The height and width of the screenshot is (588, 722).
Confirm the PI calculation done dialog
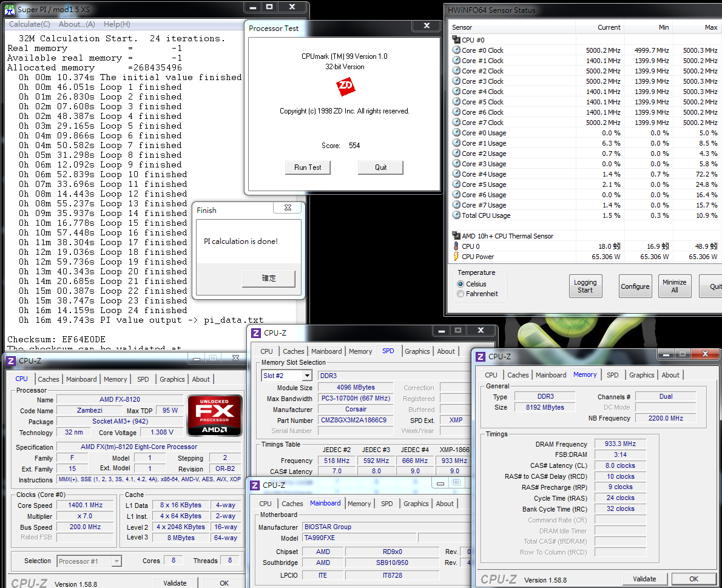pyautogui.click(x=269, y=279)
